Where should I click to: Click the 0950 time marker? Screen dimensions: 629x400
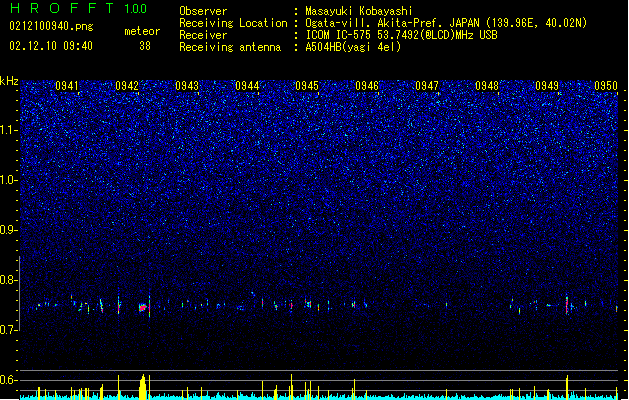click(x=606, y=86)
